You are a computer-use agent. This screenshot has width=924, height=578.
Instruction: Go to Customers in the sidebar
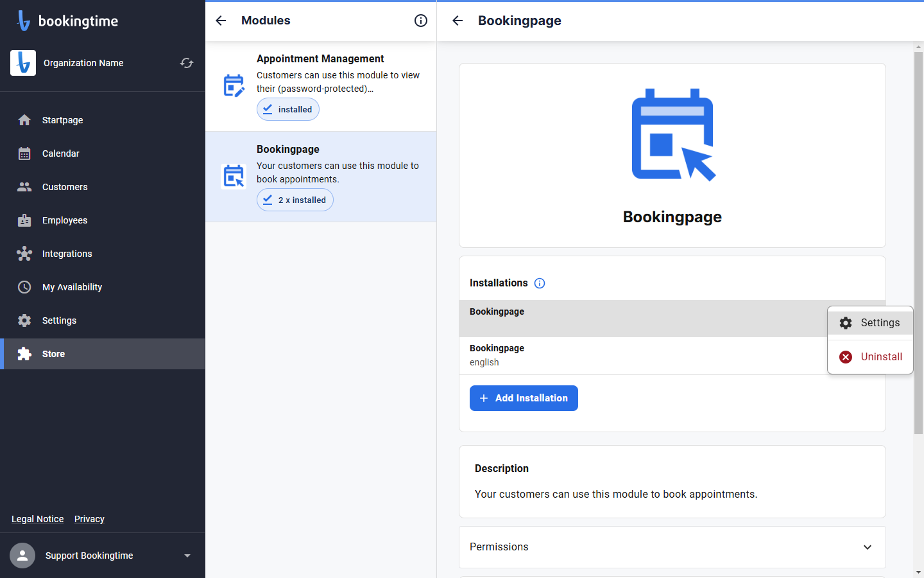click(x=103, y=187)
